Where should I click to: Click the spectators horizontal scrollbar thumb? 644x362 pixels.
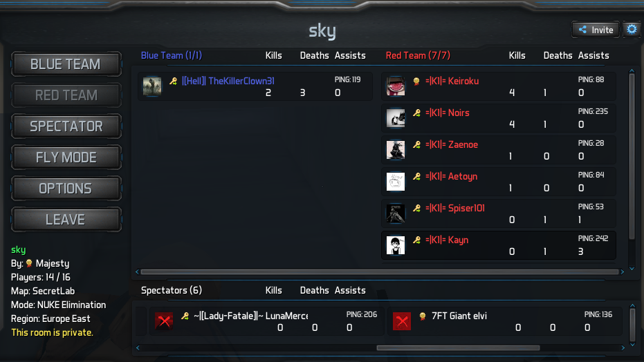[458, 347]
